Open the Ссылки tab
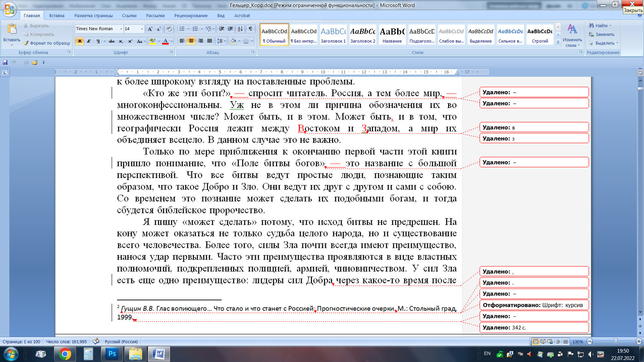This screenshot has width=644, height=362. (129, 16)
